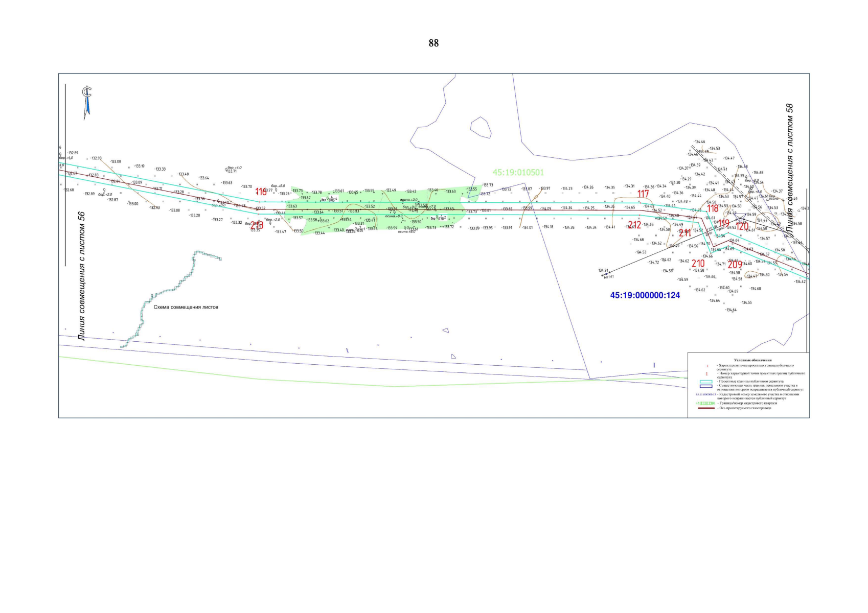Click the red numeral 1 legend symbol
The width and height of the screenshot is (868, 613).
click(706, 374)
